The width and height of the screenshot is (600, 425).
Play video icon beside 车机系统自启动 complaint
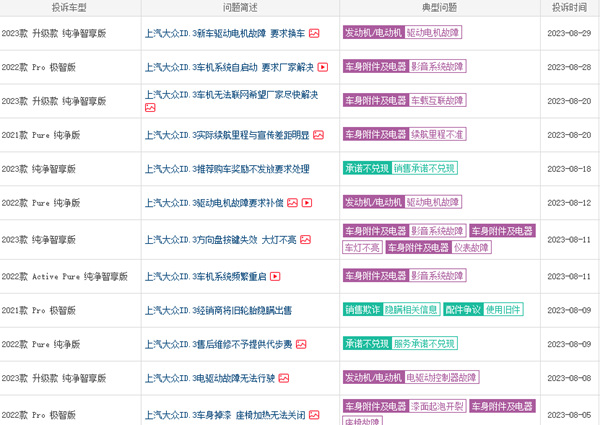(323, 67)
